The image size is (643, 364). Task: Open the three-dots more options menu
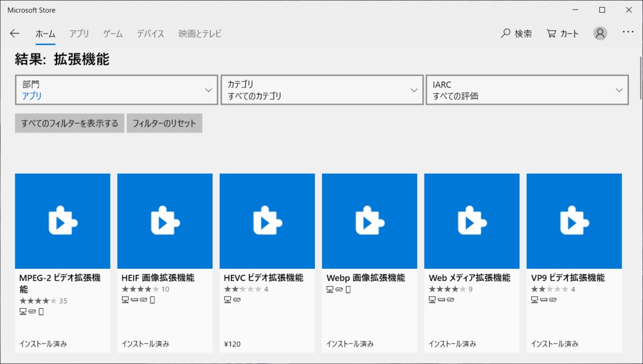pos(628,32)
